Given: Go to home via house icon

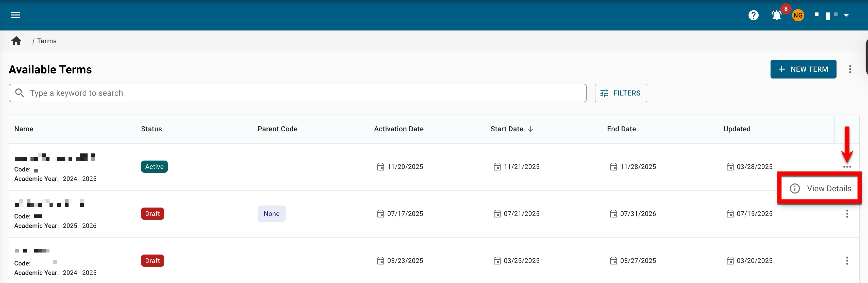Looking at the screenshot, I should click(x=16, y=41).
